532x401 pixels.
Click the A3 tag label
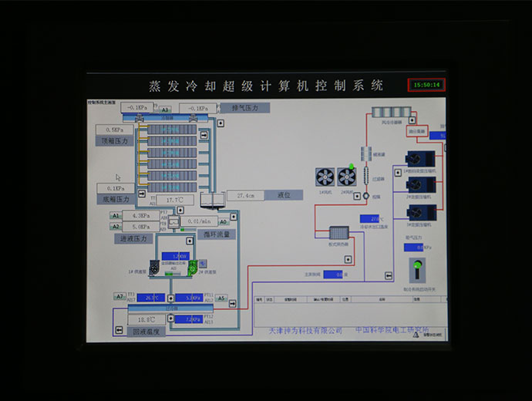click(166, 110)
